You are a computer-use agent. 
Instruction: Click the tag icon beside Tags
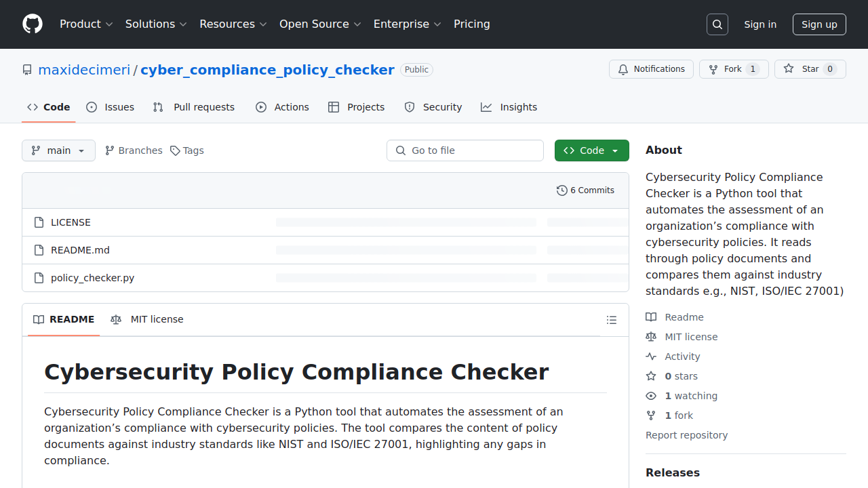[175, 150]
